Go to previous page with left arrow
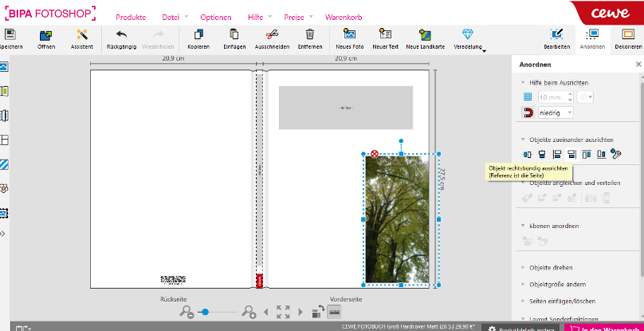This screenshot has width=644, height=331. pyautogui.click(x=265, y=312)
